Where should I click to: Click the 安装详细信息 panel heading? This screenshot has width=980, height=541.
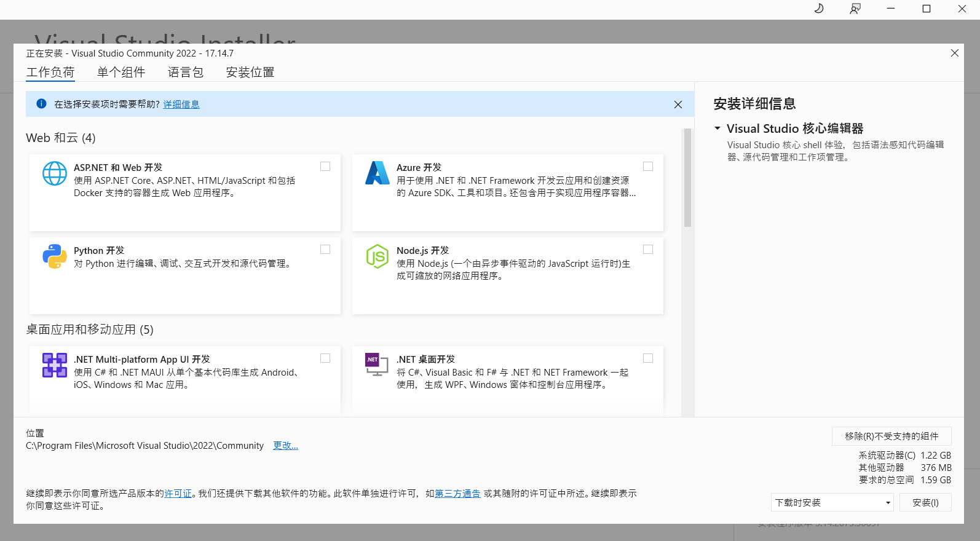point(755,104)
